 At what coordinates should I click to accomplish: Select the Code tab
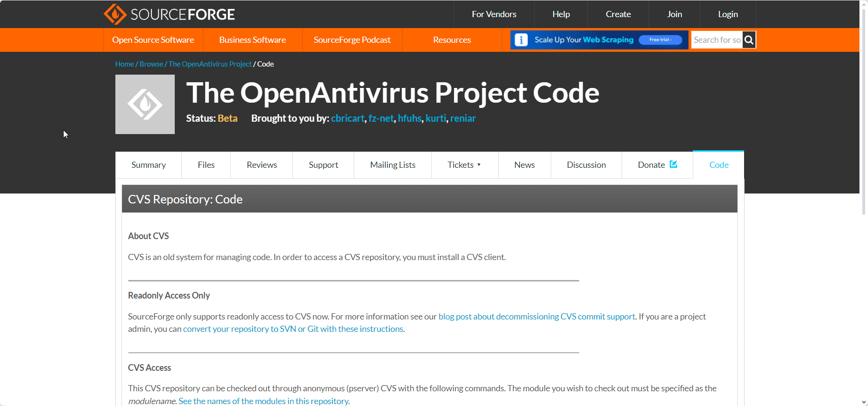click(x=719, y=165)
